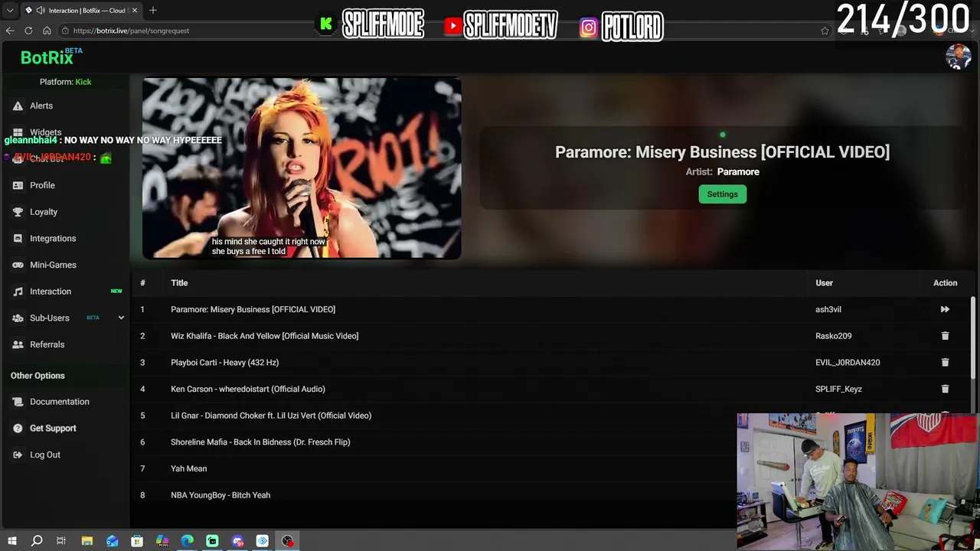Viewport: 980px width, 551px height.
Task: Click the Documentation book icon
Action: 18,402
